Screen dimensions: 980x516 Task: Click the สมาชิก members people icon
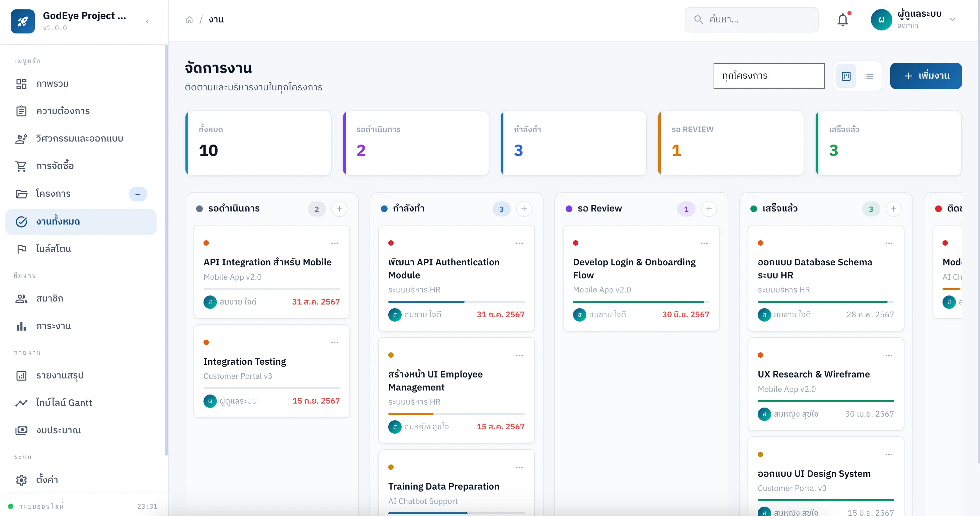point(21,298)
